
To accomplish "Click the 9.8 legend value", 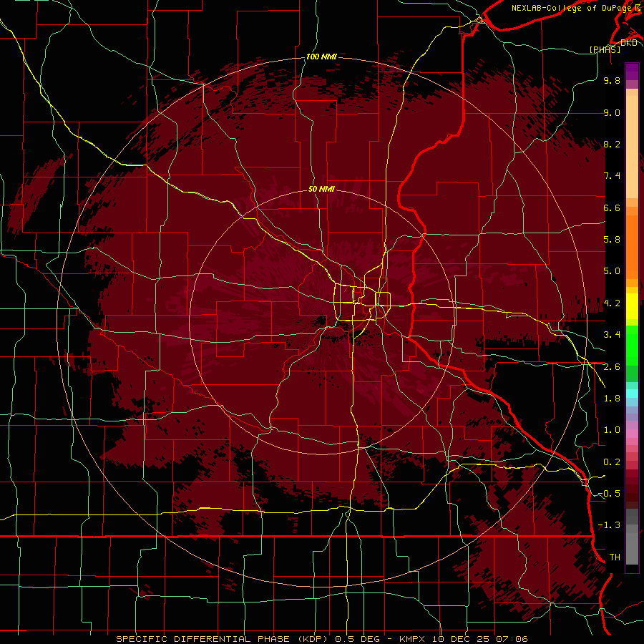I will pos(612,80).
